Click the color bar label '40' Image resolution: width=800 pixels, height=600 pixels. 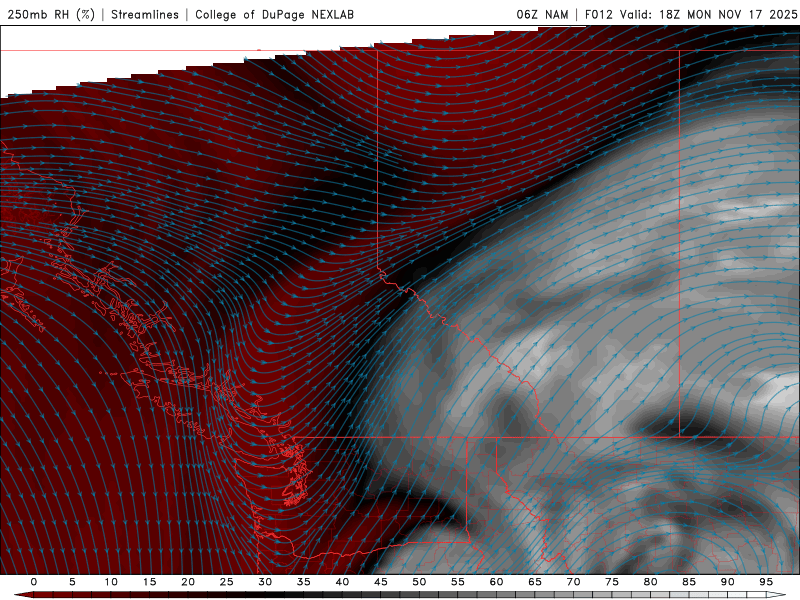coord(342,582)
